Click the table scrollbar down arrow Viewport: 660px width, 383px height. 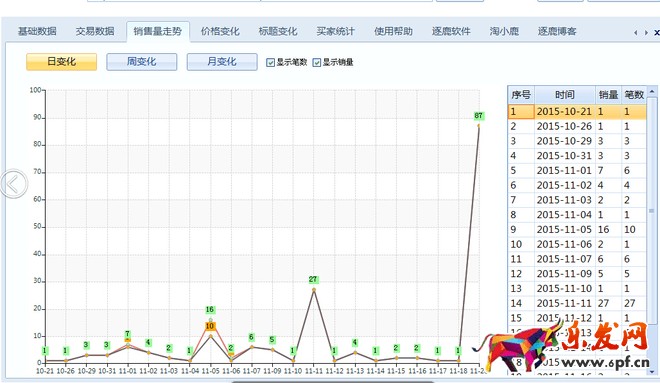tap(652, 372)
